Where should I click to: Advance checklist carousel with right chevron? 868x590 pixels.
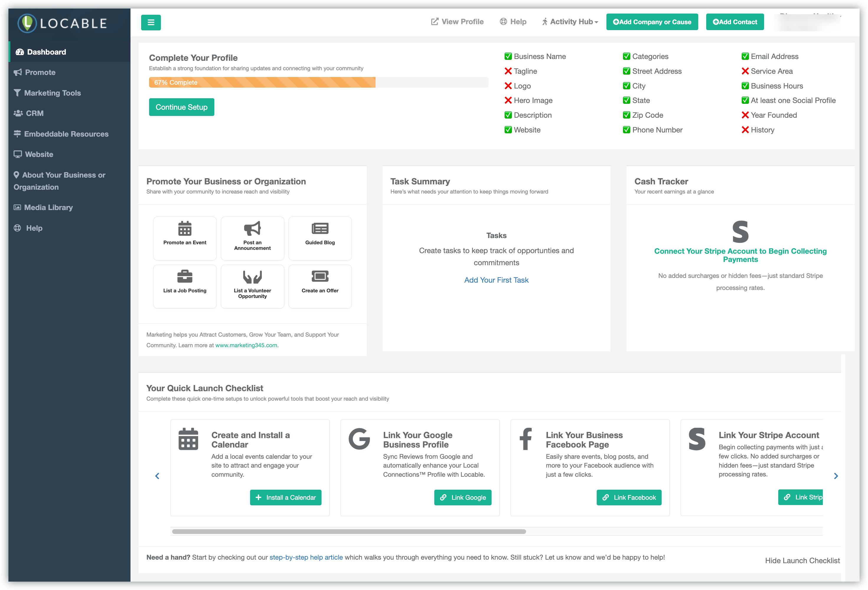[x=836, y=476]
